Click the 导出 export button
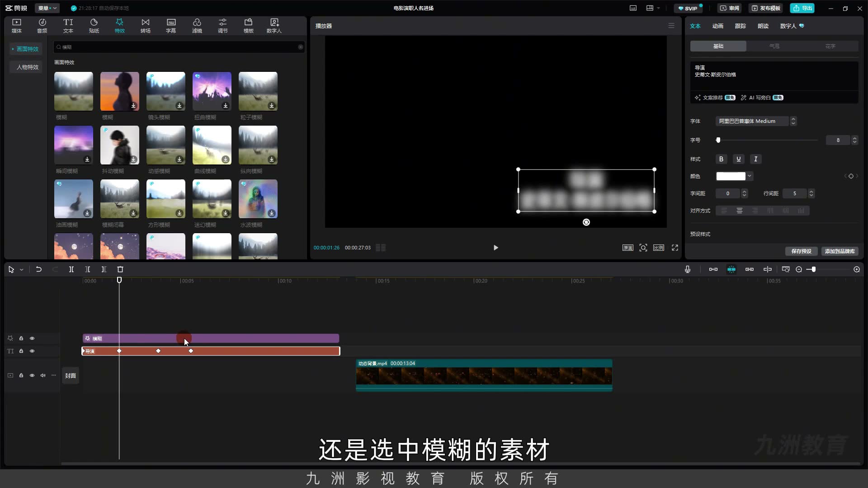Image resolution: width=868 pixels, height=488 pixels. click(x=802, y=8)
